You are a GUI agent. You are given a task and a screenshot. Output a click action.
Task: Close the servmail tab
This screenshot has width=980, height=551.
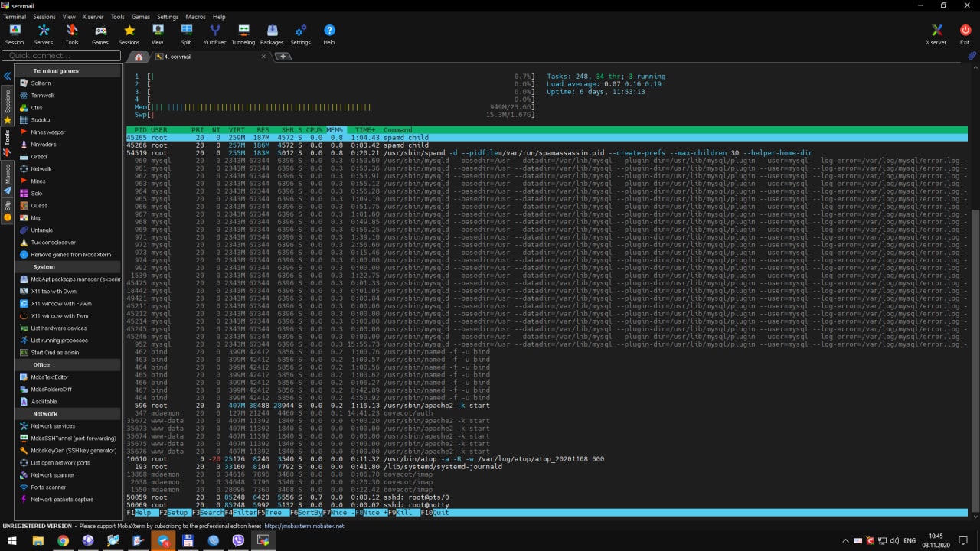pyautogui.click(x=263, y=57)
